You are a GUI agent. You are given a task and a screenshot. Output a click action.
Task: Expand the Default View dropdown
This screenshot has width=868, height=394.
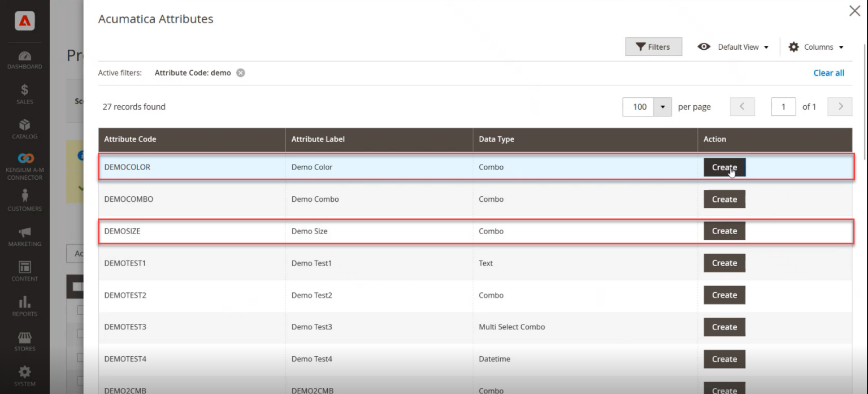733,47
